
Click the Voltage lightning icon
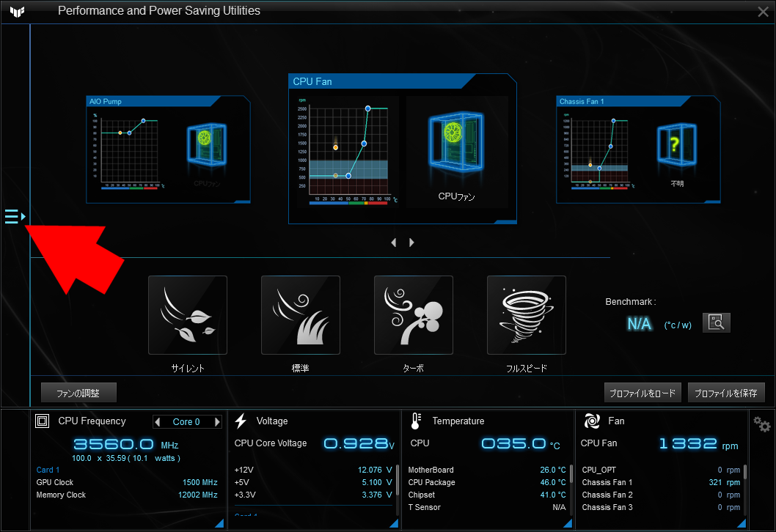tap(241, 420)
